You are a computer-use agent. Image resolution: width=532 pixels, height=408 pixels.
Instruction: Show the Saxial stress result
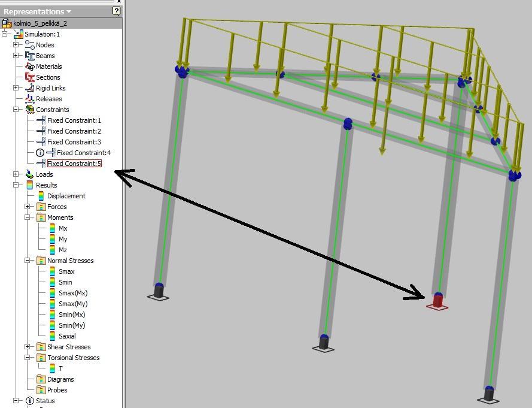[x=67, y=336]
